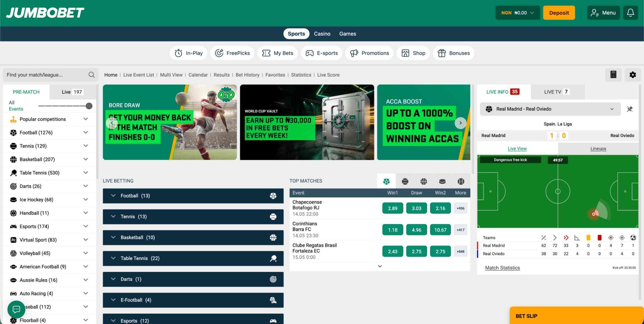Open Bet History link

pos(247,75)
